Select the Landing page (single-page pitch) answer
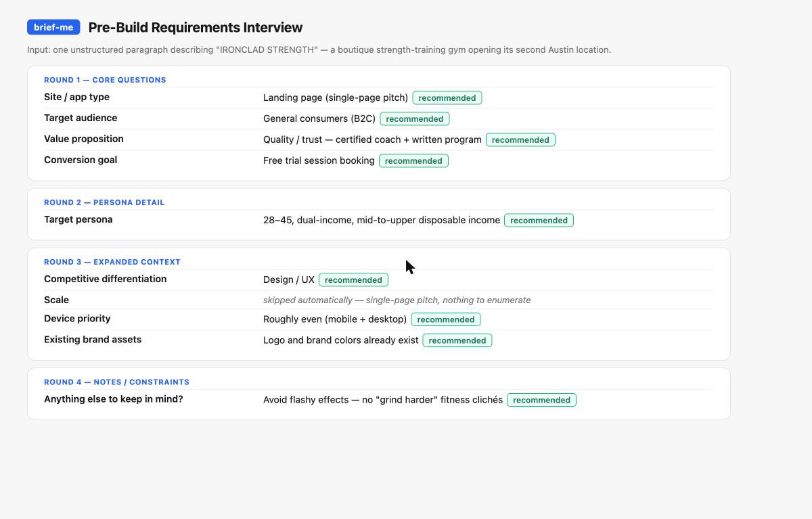Image resolution: width=812 pixels, height=519 pixels. click(x=336, y=97)
